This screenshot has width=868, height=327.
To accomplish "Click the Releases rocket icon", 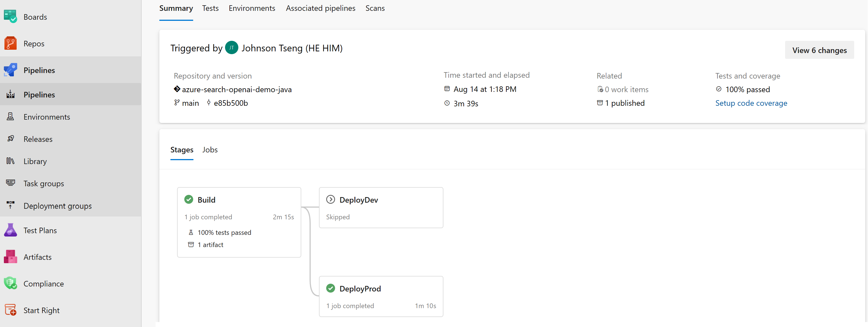I will point(11,139).
